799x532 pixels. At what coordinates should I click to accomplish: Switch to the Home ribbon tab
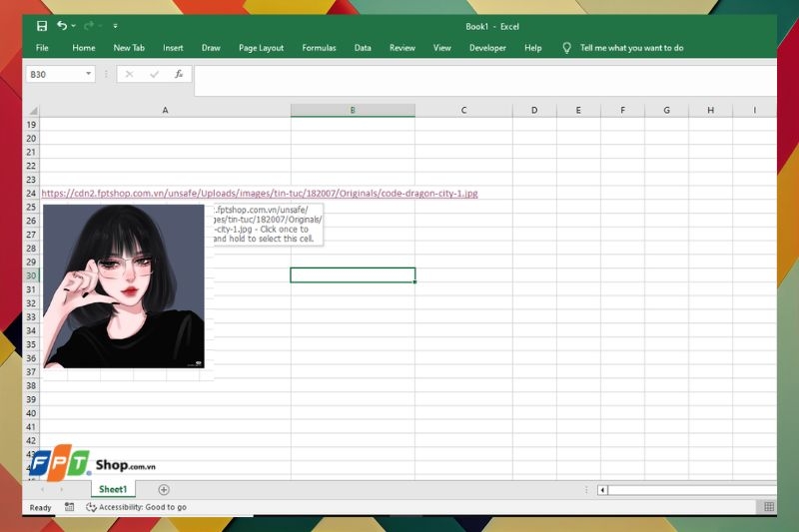(x=84, y=48)
